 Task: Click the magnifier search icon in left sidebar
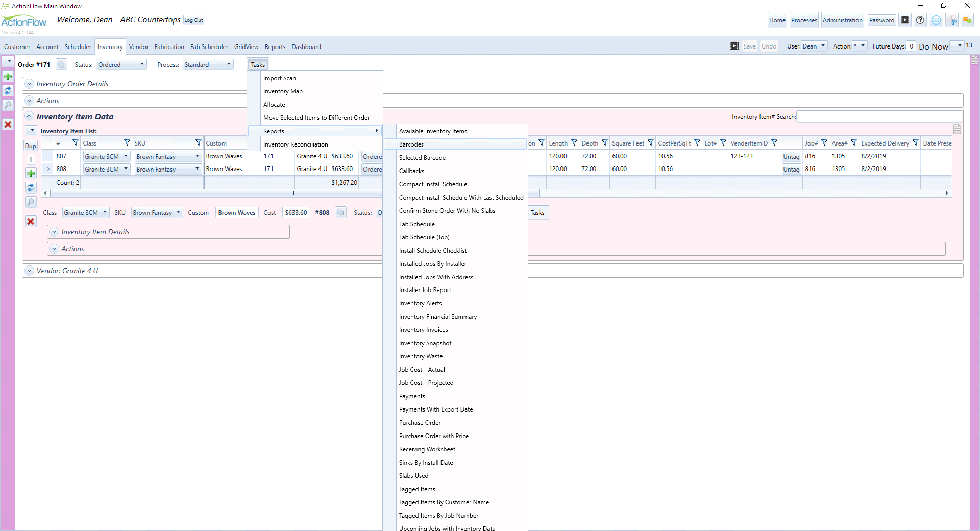tap(8, 105)
